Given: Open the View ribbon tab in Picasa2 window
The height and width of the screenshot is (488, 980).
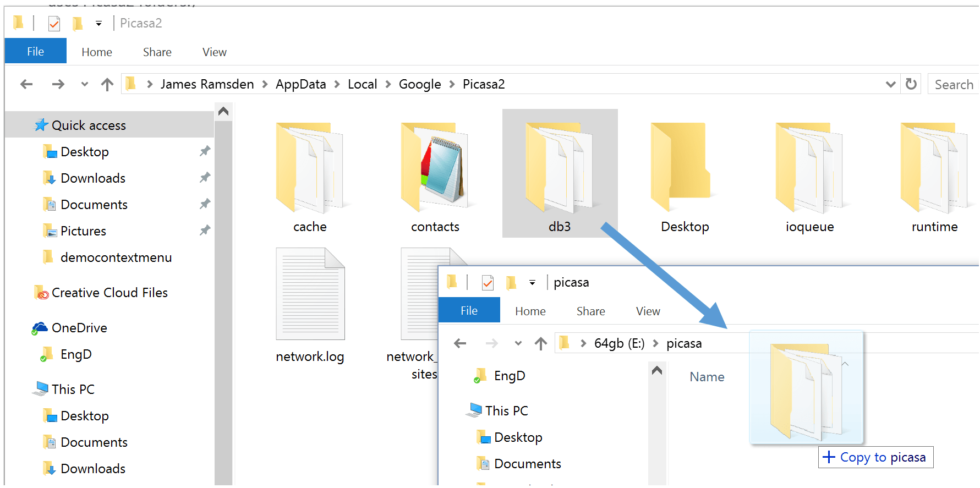Looking at the screenshot, I should tap(215, 52).
